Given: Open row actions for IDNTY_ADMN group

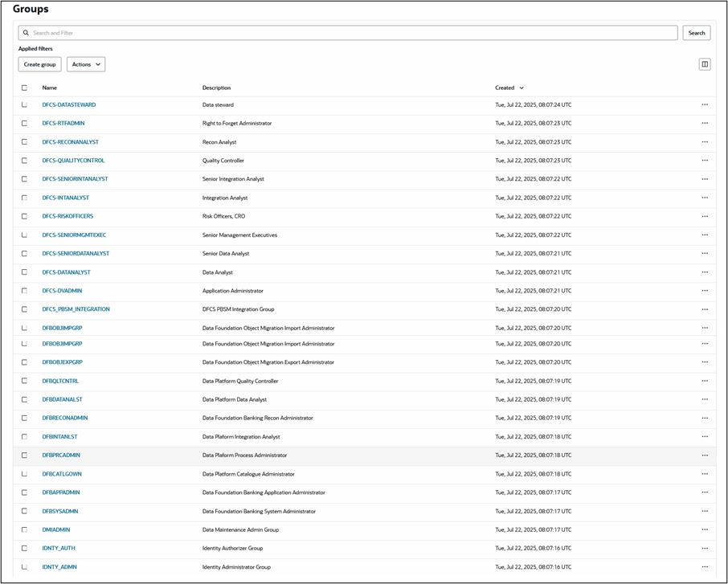Looking at the screenshot, I should [x=705, y=566].
